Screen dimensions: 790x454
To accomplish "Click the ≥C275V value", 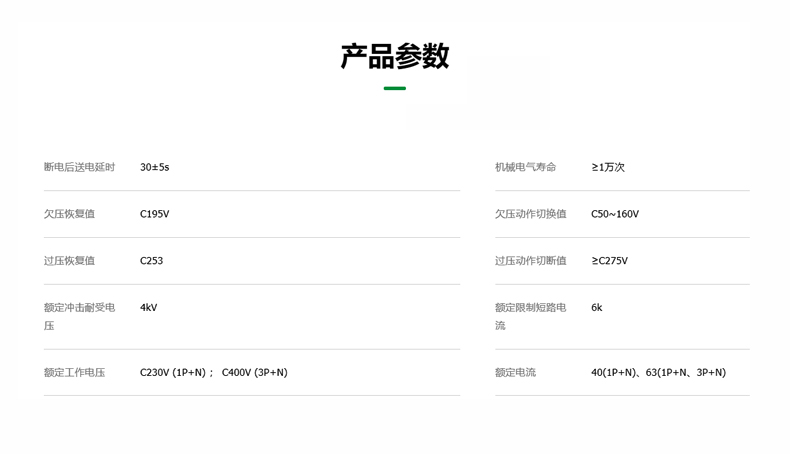I will [x=609, y=261].
